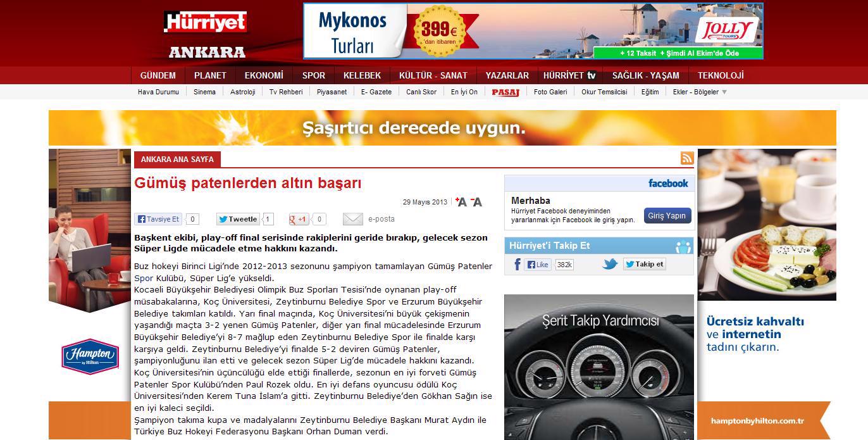Open En İyi On link
868x440 pixels.
[x=464, y=92]
